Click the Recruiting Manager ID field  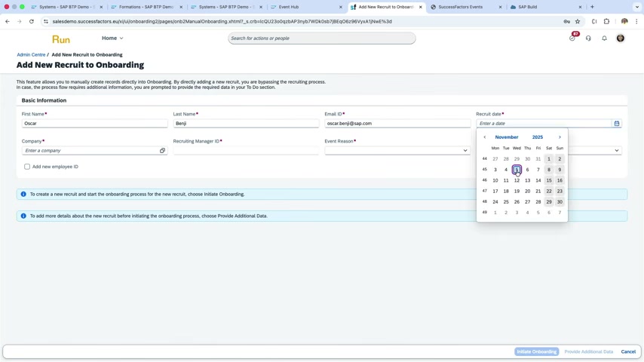246,150
